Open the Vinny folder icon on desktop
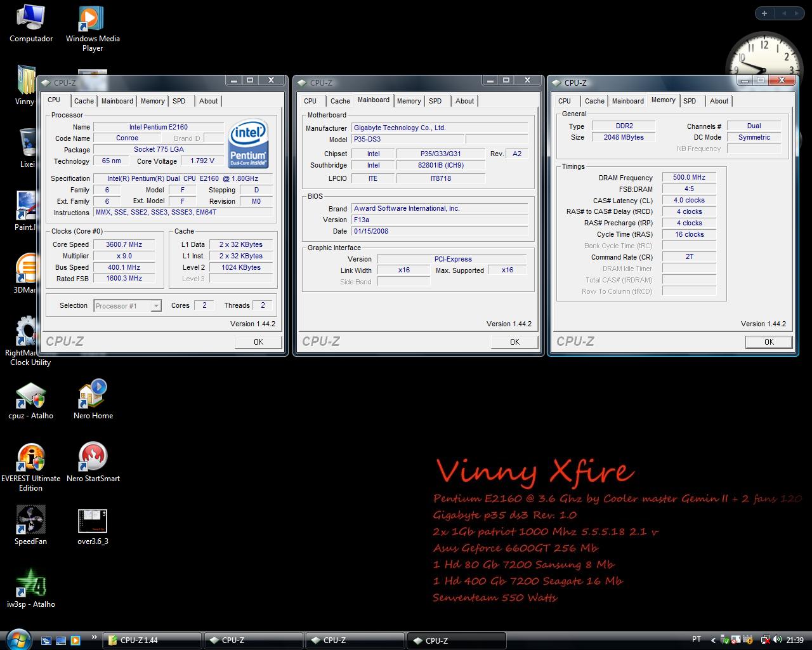The width and height of the screenshot is (812, 650). coord(25,86)
